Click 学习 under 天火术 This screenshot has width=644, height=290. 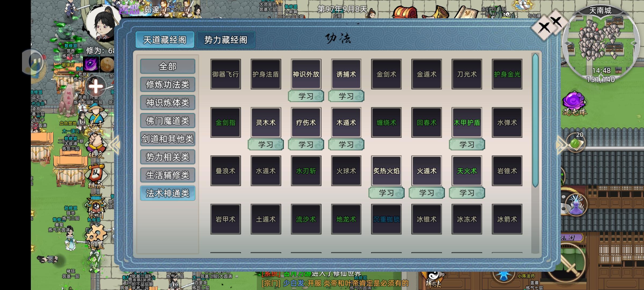point(467,193)
